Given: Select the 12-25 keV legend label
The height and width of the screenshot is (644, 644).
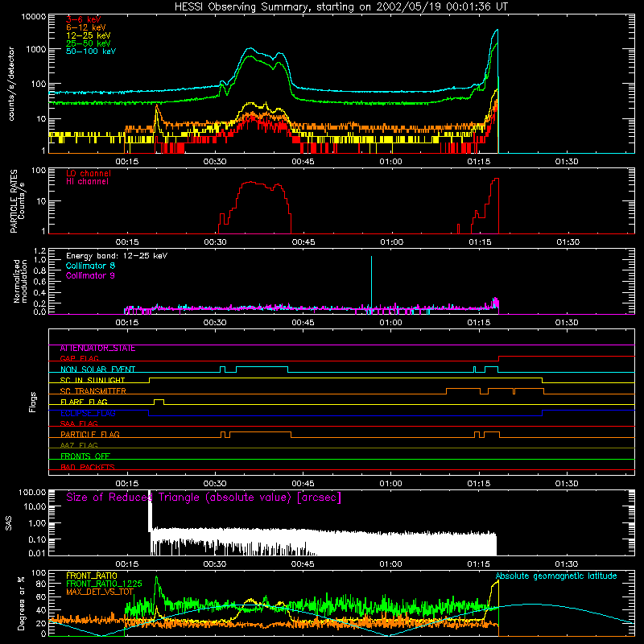Looking at the screenshot, I should (89, 35).
